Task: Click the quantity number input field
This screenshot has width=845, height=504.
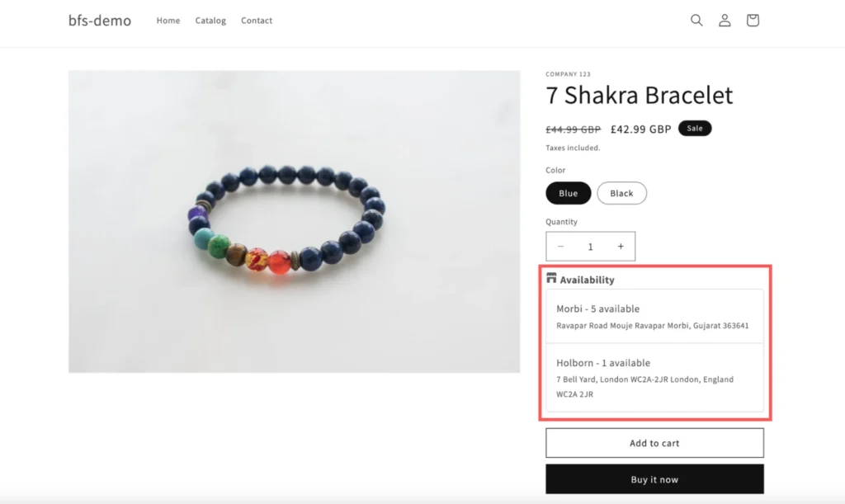Action: (591, 247)
